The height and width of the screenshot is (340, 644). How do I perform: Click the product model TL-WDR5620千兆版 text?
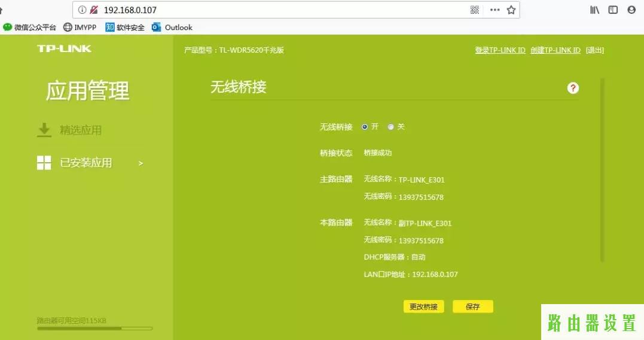tap(234, 50)
